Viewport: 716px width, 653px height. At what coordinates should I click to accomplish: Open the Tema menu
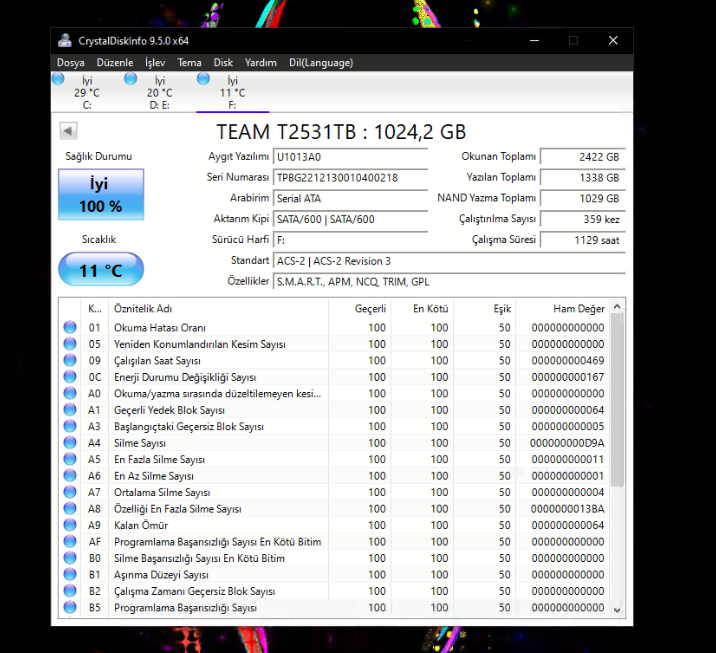[189, 63]
